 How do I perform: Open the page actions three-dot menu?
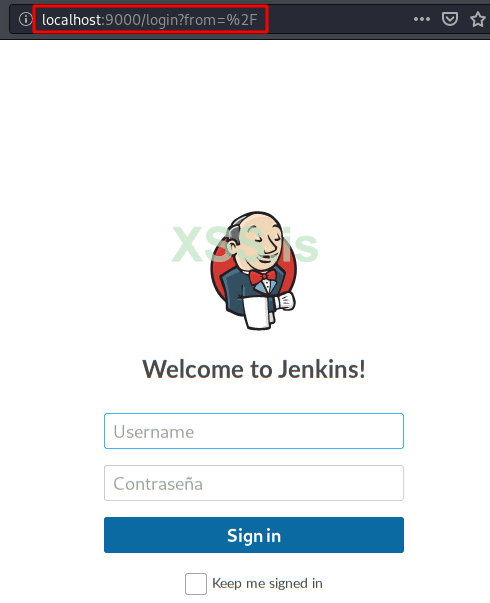pyautogui.click(x=422, y=19)
